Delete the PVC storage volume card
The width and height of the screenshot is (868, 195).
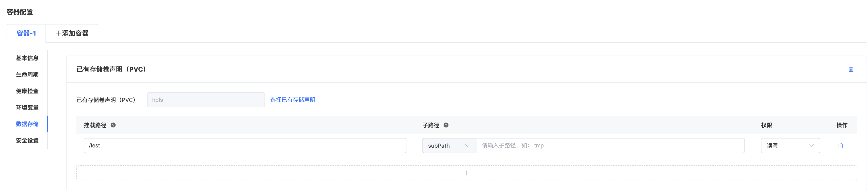pyautogui.click(x=851, y=69)
